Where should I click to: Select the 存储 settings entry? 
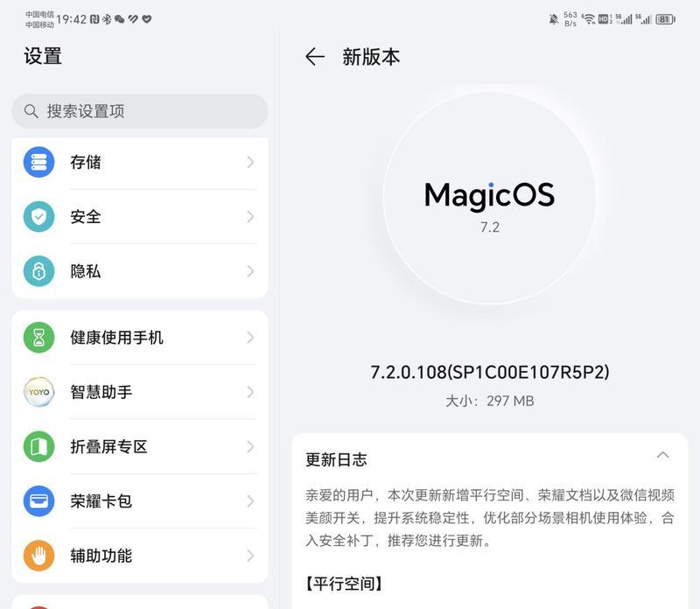(x=140, y=162)
